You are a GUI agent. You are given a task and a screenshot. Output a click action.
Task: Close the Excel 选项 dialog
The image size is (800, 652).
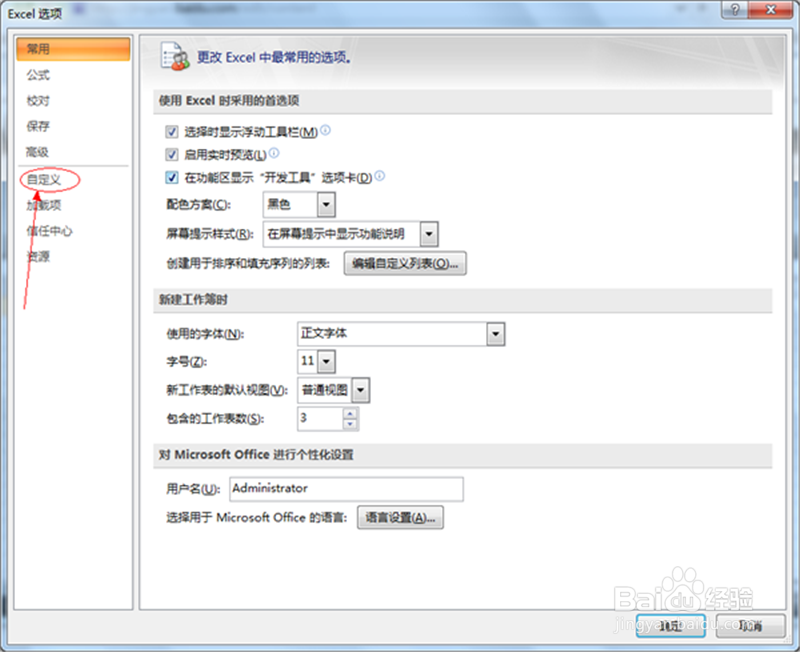click(770, 10)
